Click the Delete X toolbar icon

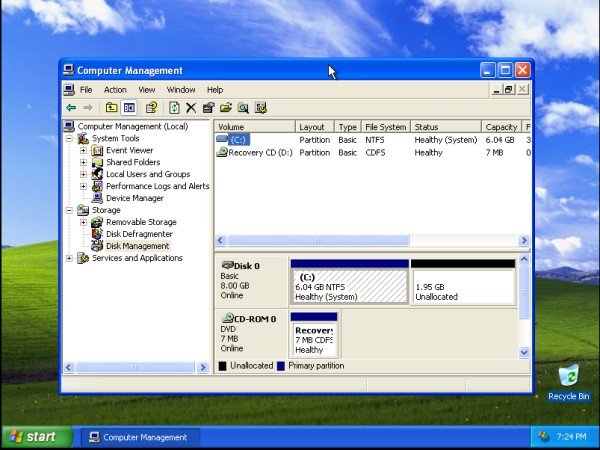[191, 108]
